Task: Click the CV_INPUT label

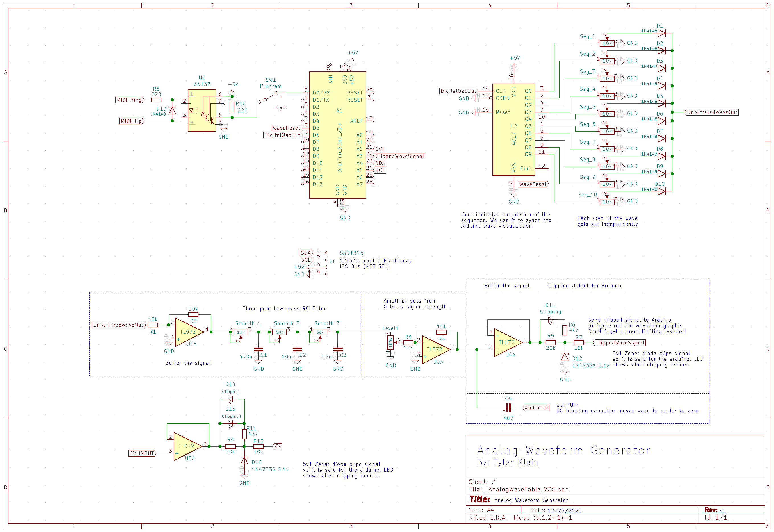Action: (142, 453)
